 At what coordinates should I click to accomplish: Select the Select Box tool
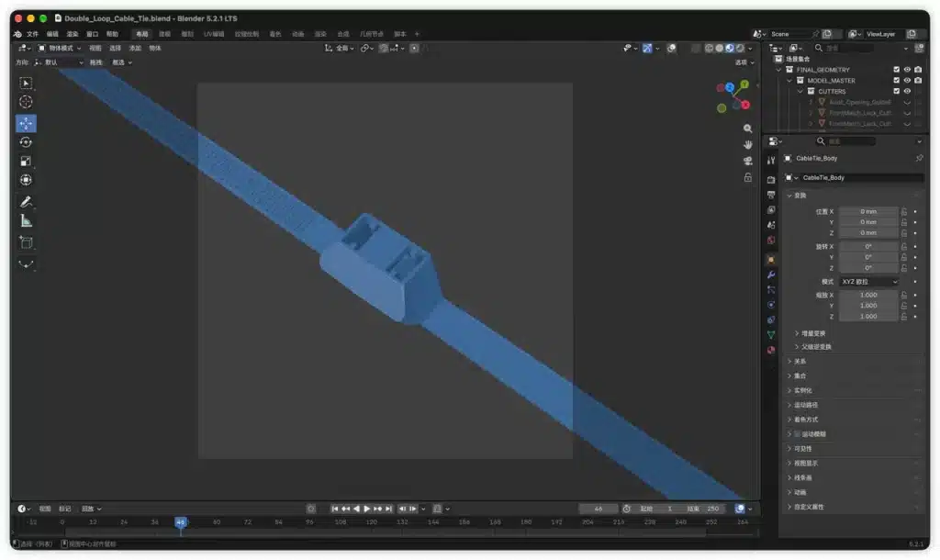pos(26,83)
